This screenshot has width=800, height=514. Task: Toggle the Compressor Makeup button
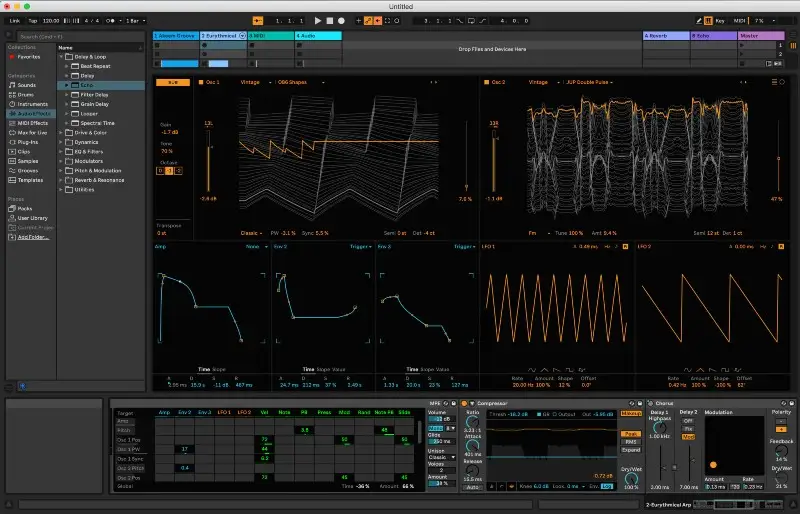coord(631,413)
